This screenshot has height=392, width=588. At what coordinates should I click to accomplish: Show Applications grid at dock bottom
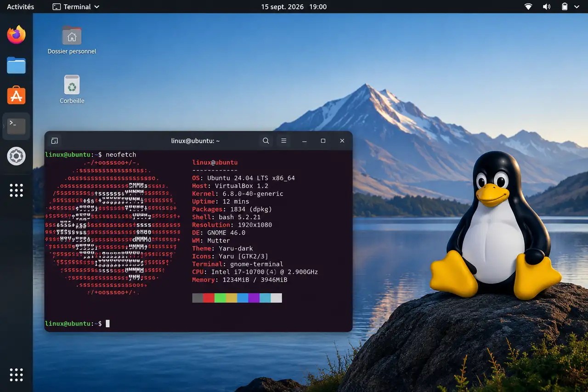(16, 375)
